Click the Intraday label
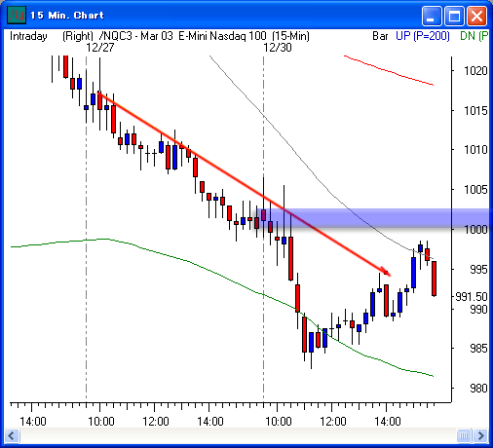Screen dimensions: 493x448 [x=28, y=36]
